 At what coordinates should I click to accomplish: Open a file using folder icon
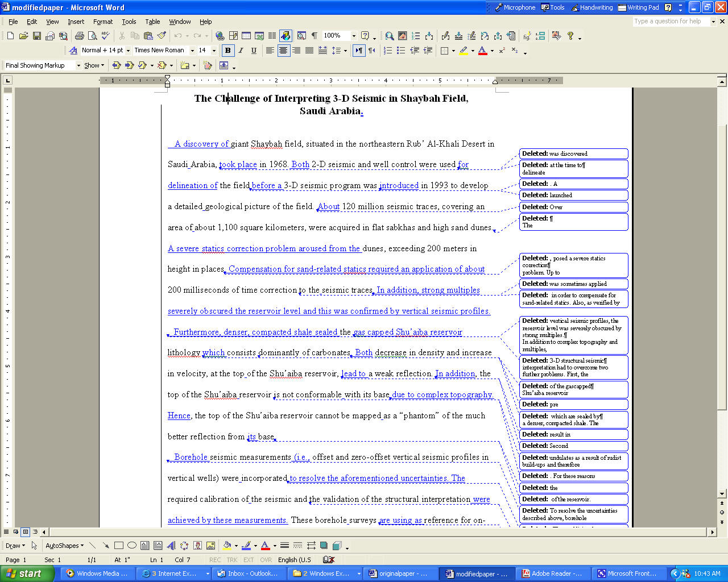click(x=23, y=36)
